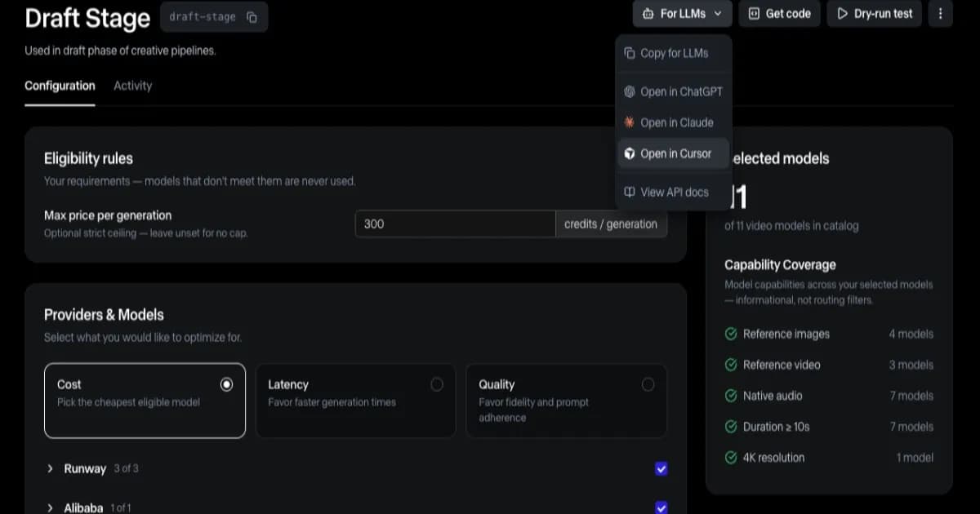
Task: Click the 4K resolution check icon
Action: 731,458
